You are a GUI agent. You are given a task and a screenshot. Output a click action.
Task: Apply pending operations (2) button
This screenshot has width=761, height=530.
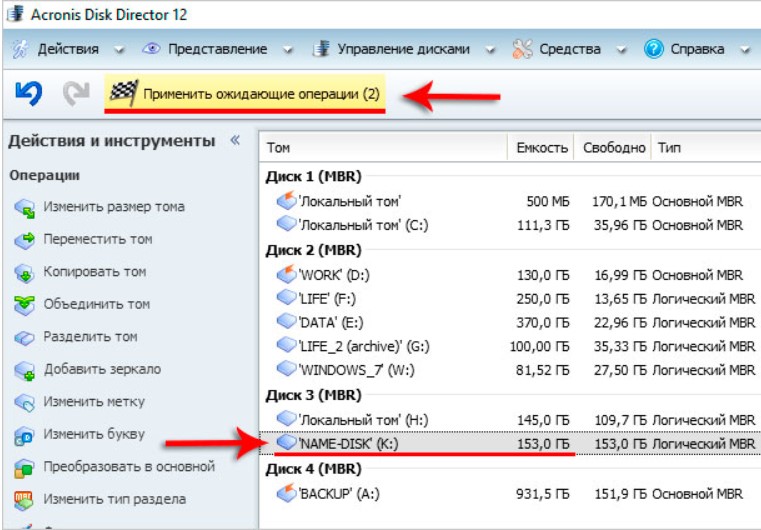245,93
